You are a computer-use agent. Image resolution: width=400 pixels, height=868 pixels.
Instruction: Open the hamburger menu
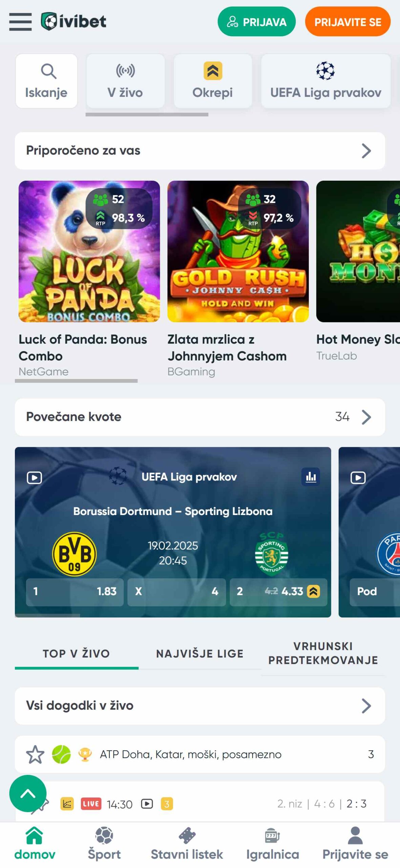click(20, 22)
